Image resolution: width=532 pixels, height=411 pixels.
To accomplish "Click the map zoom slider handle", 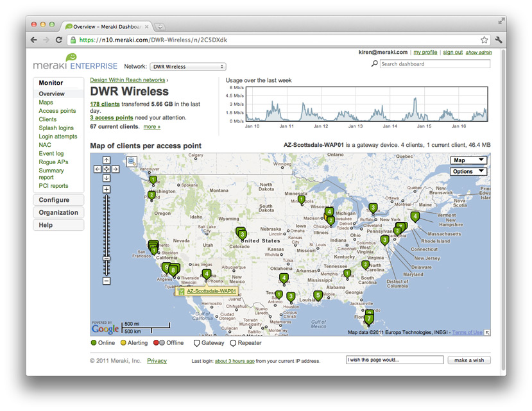I will [107, 258].
